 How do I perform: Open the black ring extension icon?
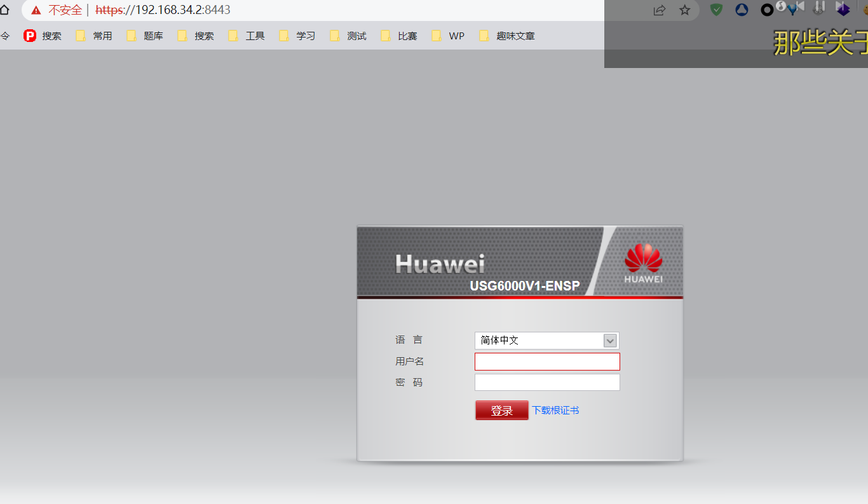point(767,10)
